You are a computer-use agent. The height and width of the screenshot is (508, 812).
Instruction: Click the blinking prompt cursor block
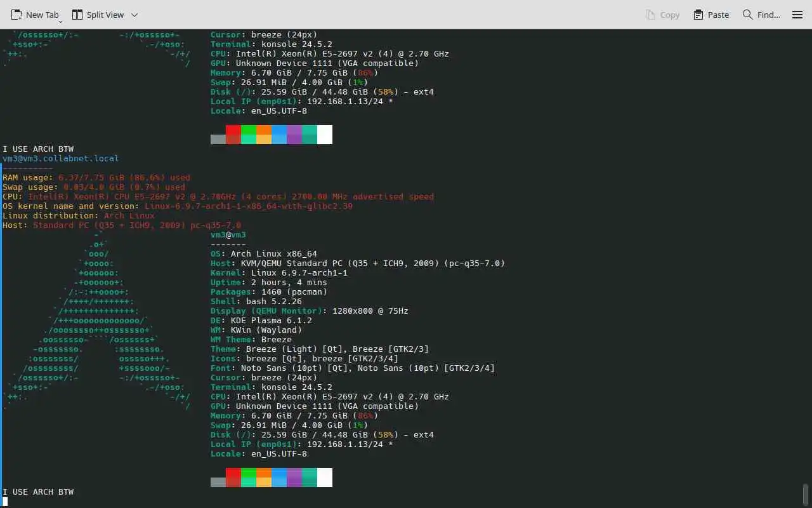coord(5,502)
